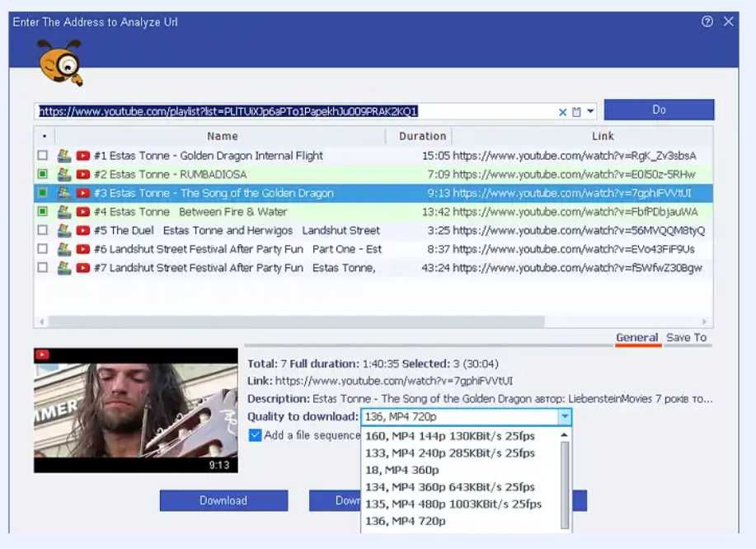Click the YouTube icon in row #5 The Duel
756x549 pixels.
click(x=83, y=230)
